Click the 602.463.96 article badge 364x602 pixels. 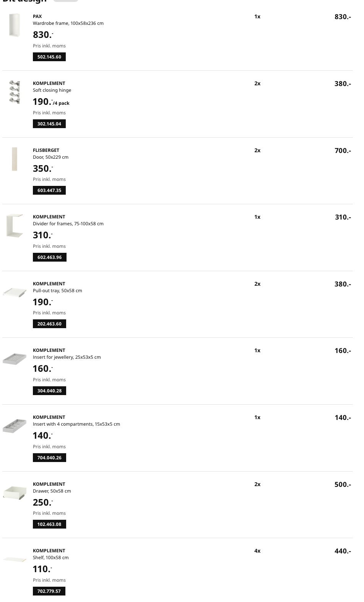tap(50, 257)
